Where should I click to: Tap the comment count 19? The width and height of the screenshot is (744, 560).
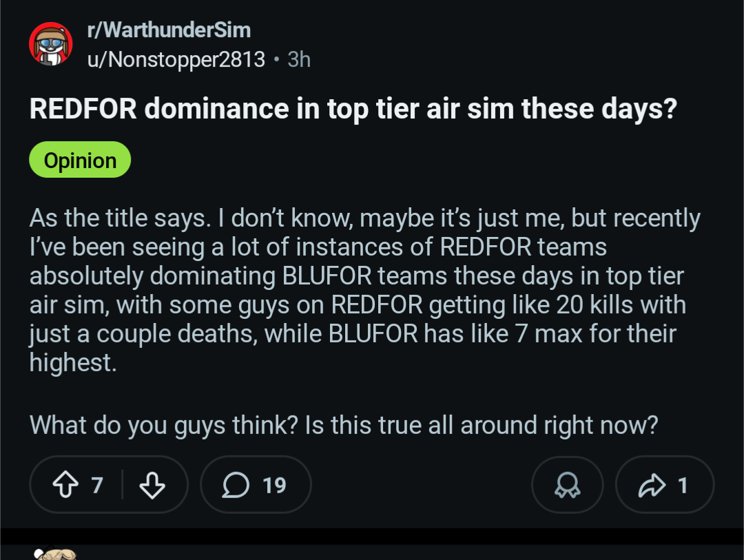pos(274,486)
